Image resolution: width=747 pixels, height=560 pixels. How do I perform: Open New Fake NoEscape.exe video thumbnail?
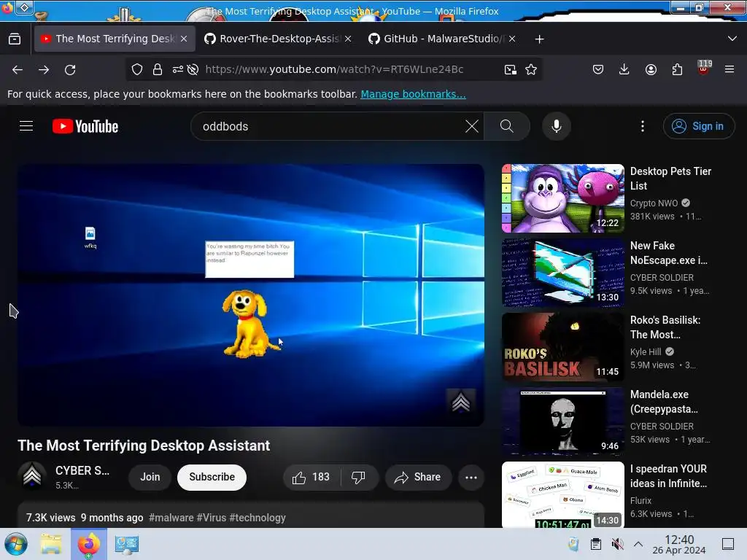pyautogui.click(x=563, y=273)
